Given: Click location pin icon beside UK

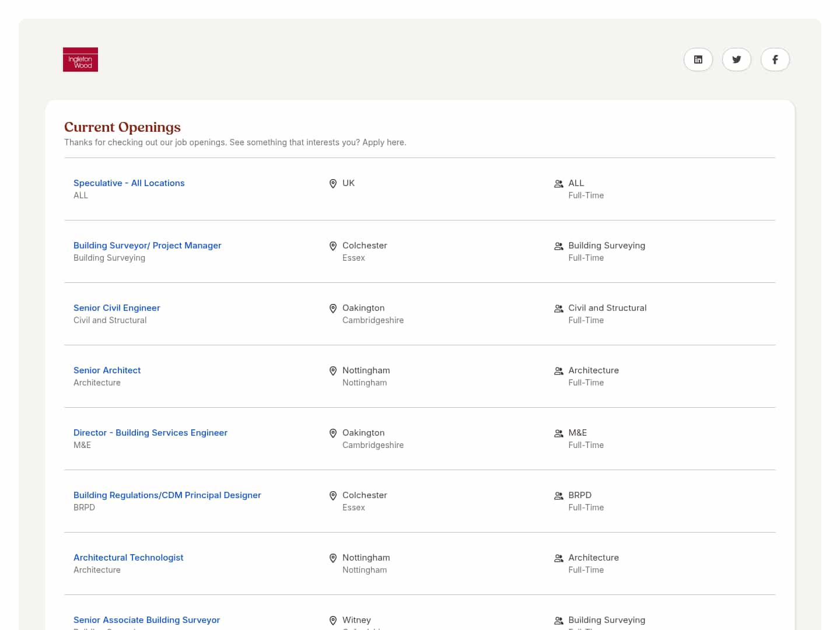Looking at the screenshot, I should click(x=333, y=184).
